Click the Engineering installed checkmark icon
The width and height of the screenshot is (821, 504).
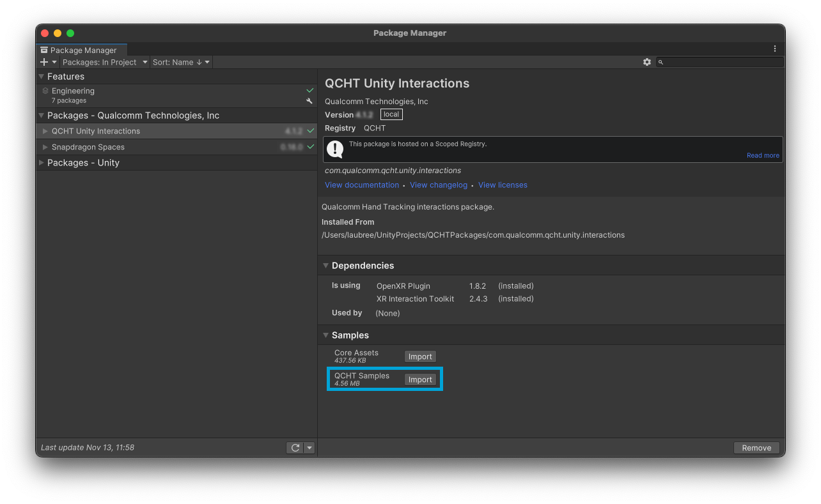[x=310, y=91]
